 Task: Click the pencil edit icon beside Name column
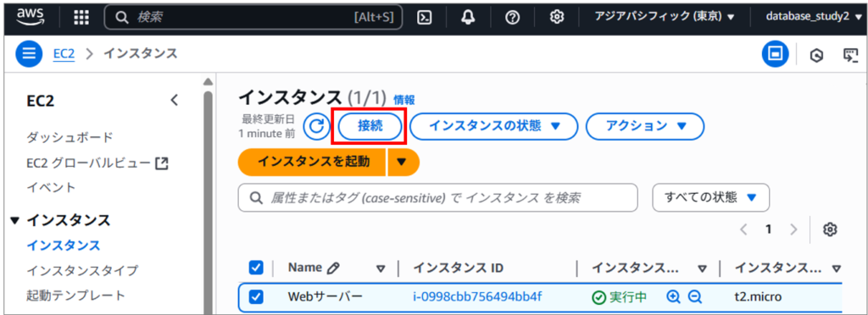click(x=332, y=268)
